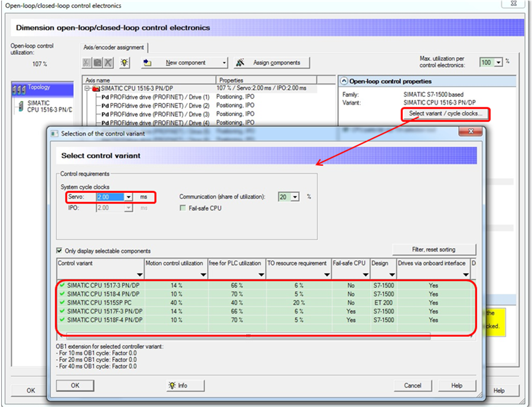Image resolution: width=532 pixels, height=407 pixels.
Task: Click the Pd icon of Drive (4)
Action: tap(105, 123)
